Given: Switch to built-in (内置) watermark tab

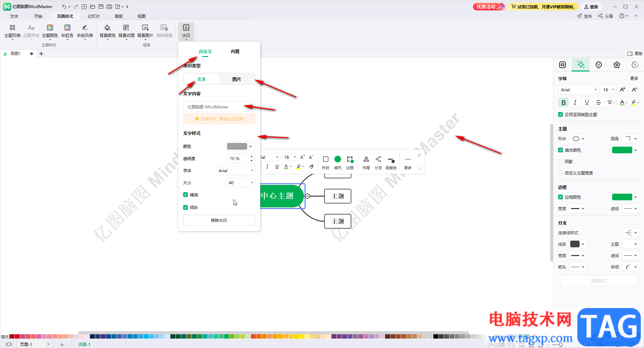Looking at the screenshot, I should click(x=235, y=51).
